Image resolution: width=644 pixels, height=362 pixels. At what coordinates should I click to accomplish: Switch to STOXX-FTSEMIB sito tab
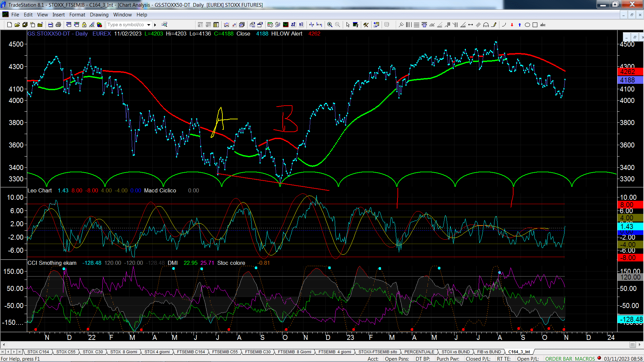pos(378,352)
